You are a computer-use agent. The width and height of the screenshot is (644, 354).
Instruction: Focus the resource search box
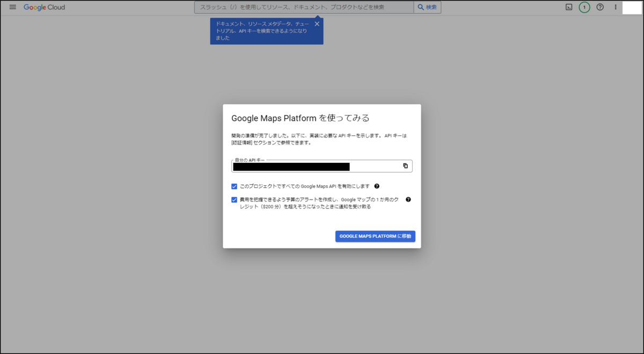(x=304, y=8)
